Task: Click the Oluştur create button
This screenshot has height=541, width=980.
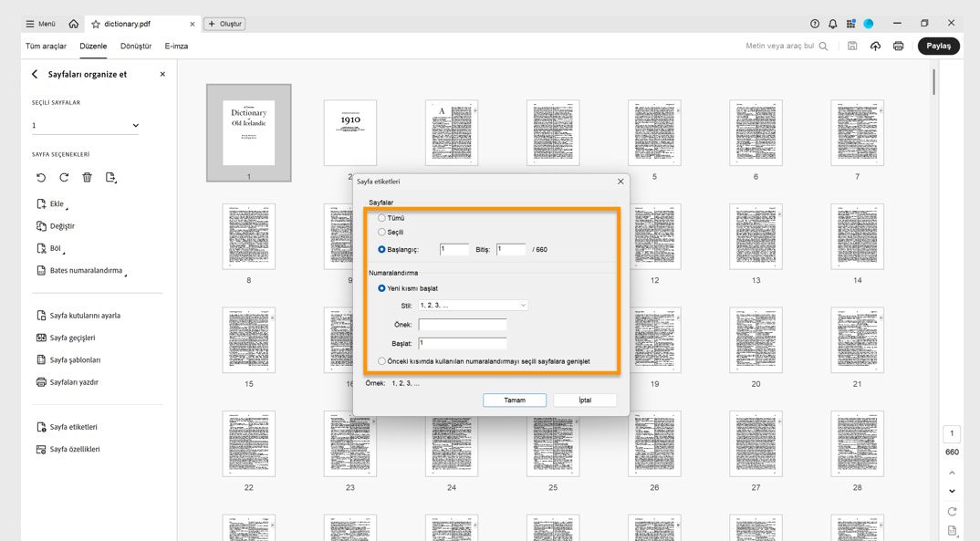Action: pyautogui.click(x=224, y=24)
